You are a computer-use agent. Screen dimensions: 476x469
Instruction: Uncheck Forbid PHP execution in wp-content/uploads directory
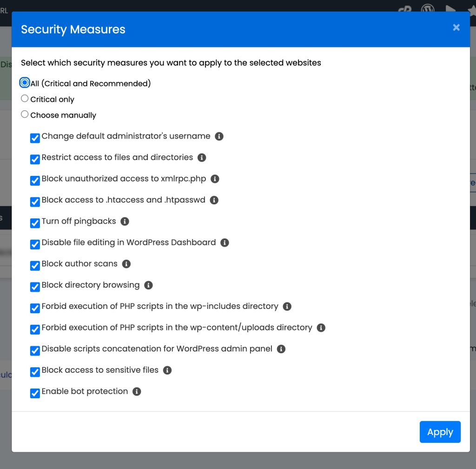[35, 329]
